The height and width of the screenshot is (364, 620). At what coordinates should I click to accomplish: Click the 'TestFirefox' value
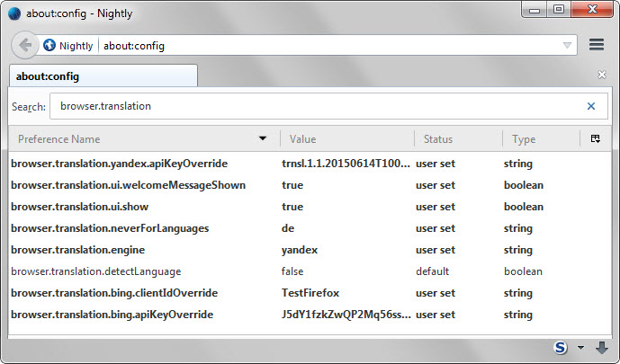[310, 293]
